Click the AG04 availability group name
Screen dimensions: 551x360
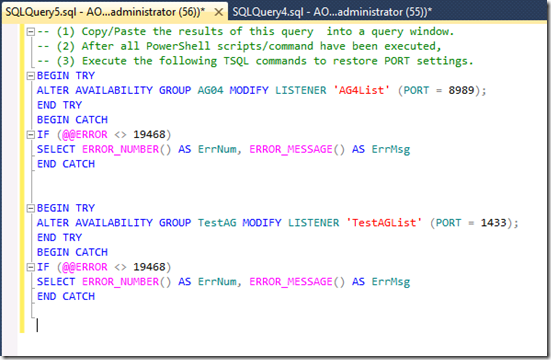click(x=210, y=90)
